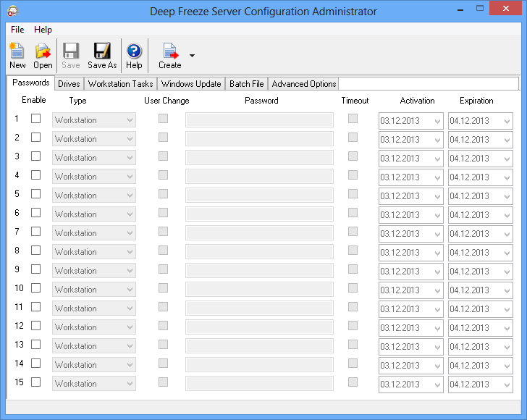Switch to the Workstation Tasks tab

click(x=120, y=84)
